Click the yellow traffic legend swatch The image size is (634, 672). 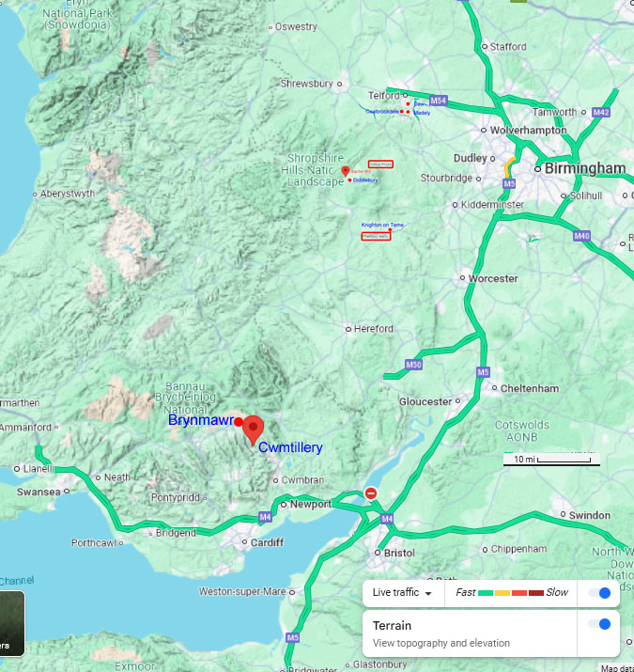pyautogui.click(x=503, y=593)
